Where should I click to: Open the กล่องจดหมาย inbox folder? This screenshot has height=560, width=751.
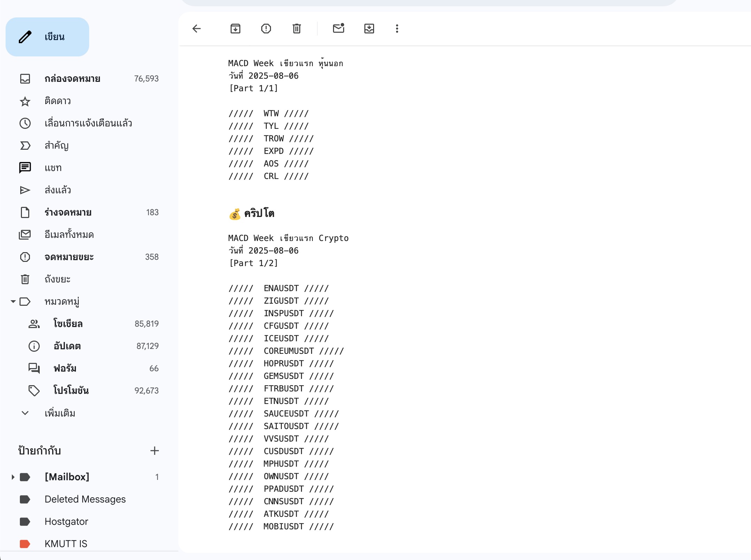click(72, 79)
